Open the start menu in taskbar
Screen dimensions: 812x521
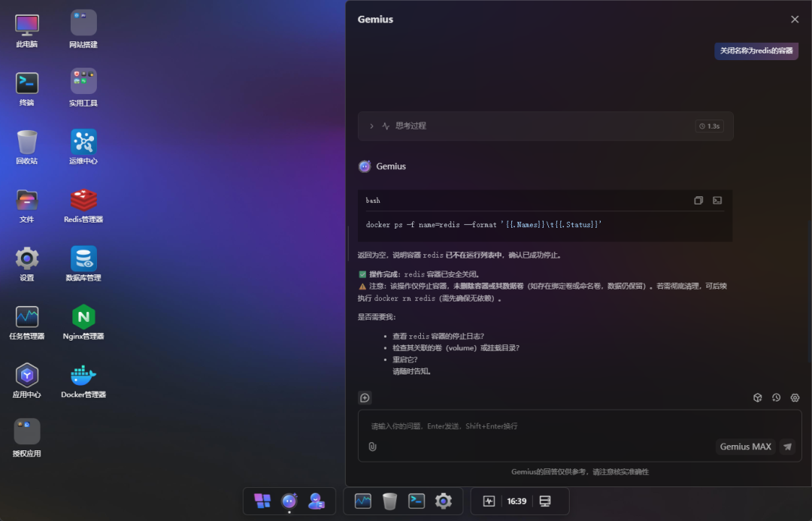(262, 501)
